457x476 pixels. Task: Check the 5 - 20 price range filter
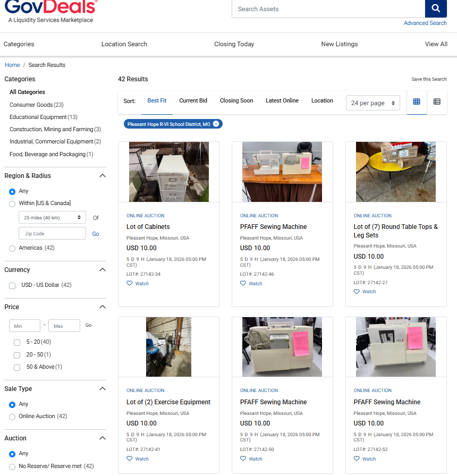(16, 343)
